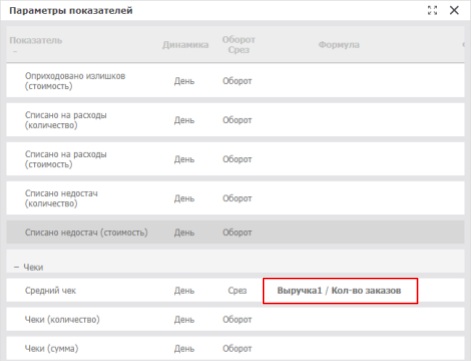471x361 pixels.
Task: Open formula Выручка1 / Кол-во заказов
Action: point(339,291)
